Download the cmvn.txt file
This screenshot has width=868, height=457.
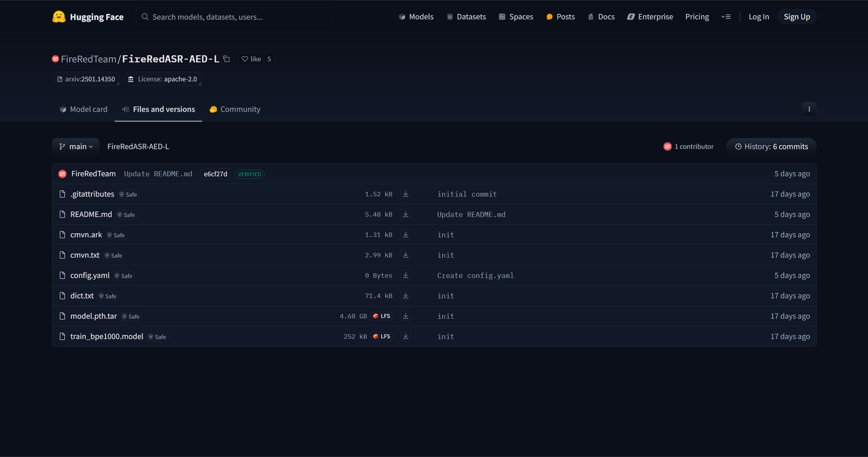click(406, 255)
